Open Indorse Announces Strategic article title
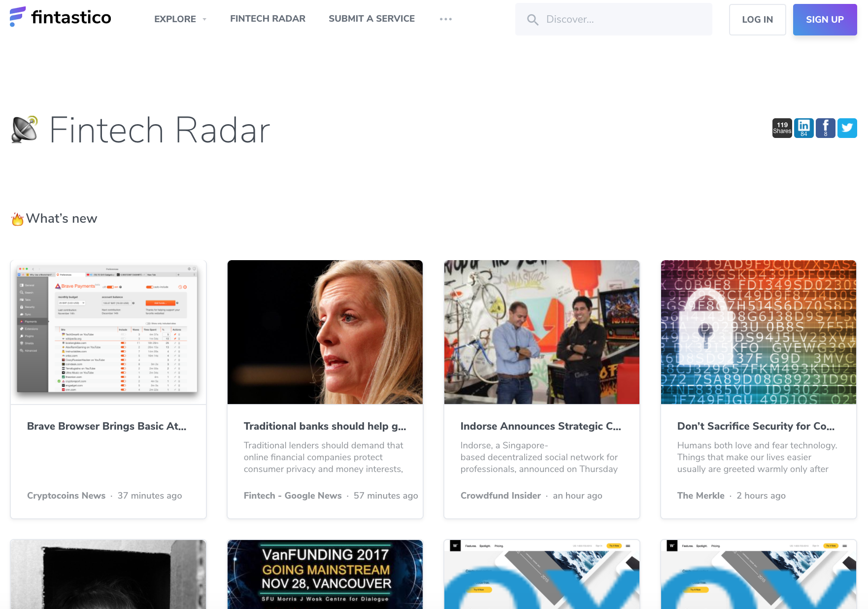The width and height of the screenshot is (868, 609). [x=541, y=426]
